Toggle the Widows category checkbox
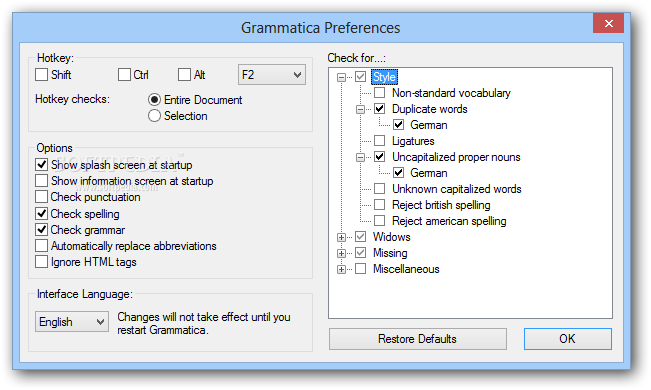 coord(360,237)
